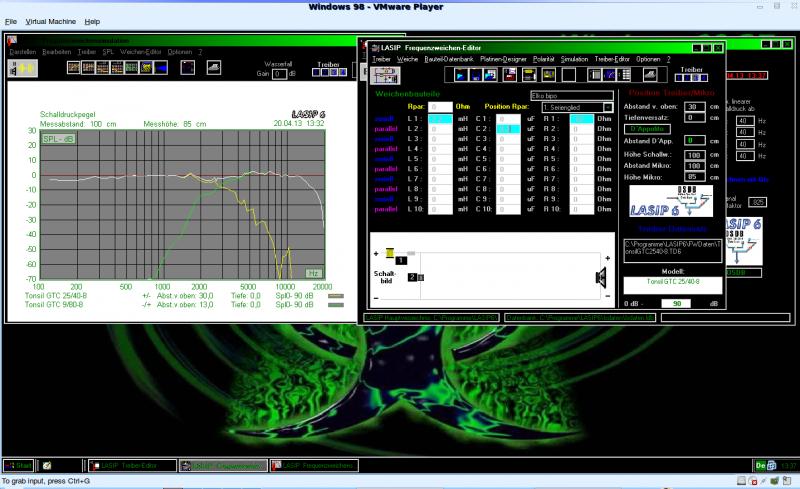Click the Windows Start button
Screen dimensions: 800x489
click(x=19, y=466)
